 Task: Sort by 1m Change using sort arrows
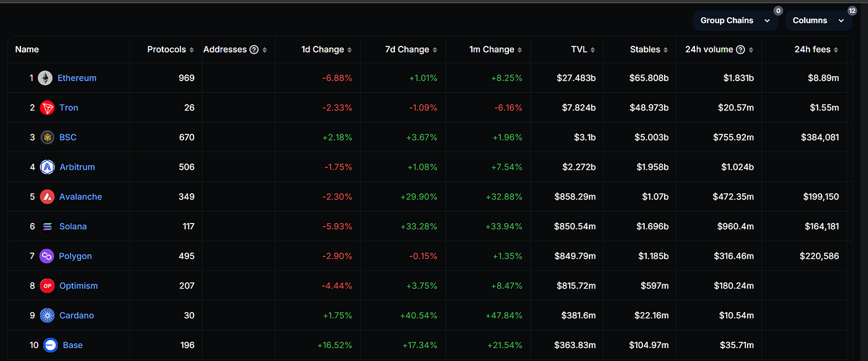tap(520, 50)
